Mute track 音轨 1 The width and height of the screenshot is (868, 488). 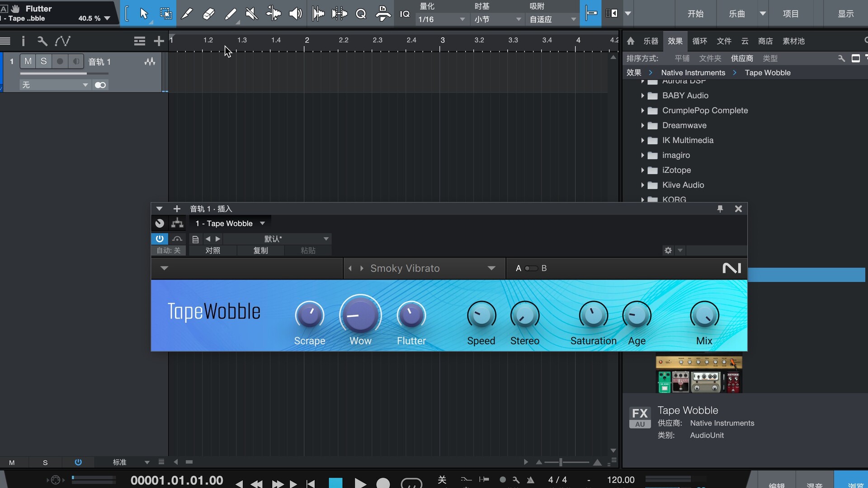(28, 61)
